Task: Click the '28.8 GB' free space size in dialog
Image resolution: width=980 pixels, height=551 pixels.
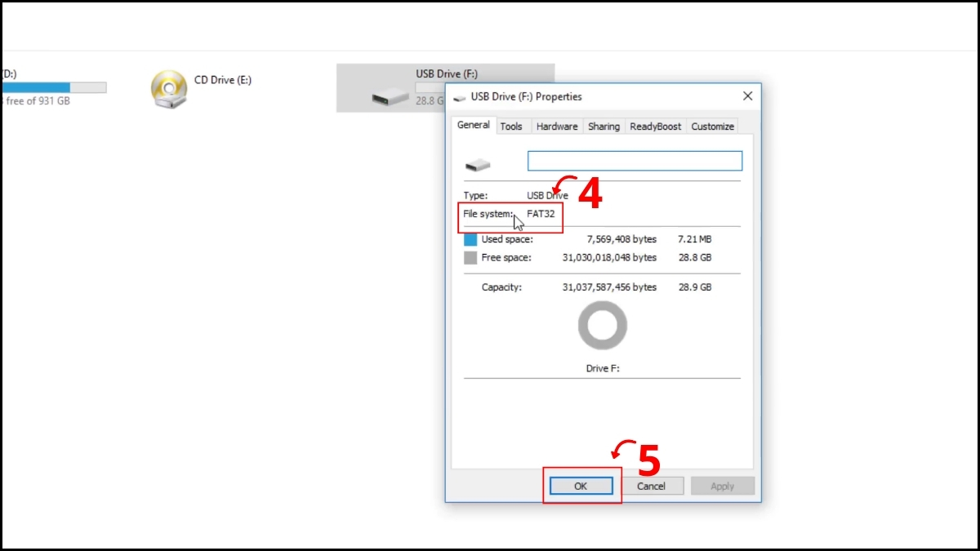Action: tap(694, 258)
